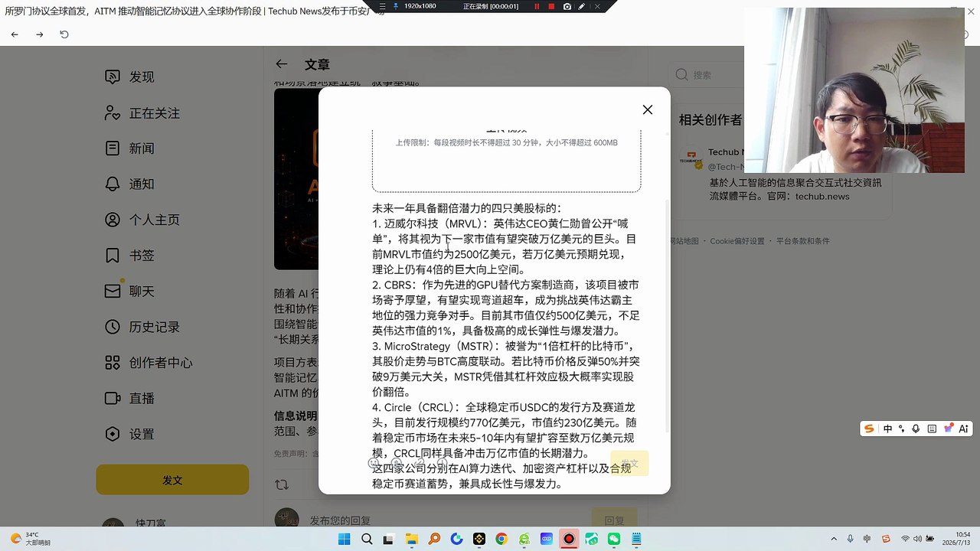The width and height of the screenshot is (980, 551).
Task: Click the article cover image thumbnail
Action: click(x=296, y=179)
